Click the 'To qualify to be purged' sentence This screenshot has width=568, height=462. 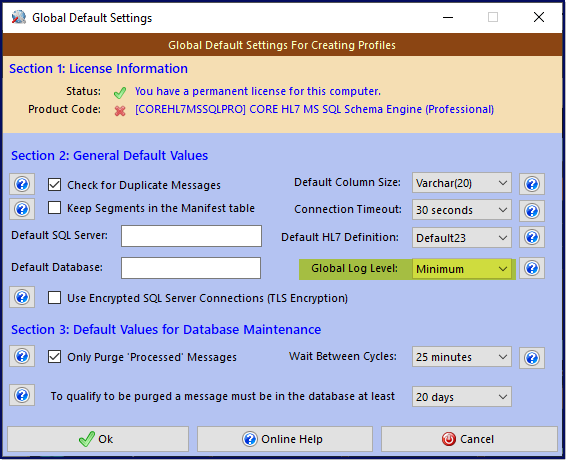(x=222, y=396)
